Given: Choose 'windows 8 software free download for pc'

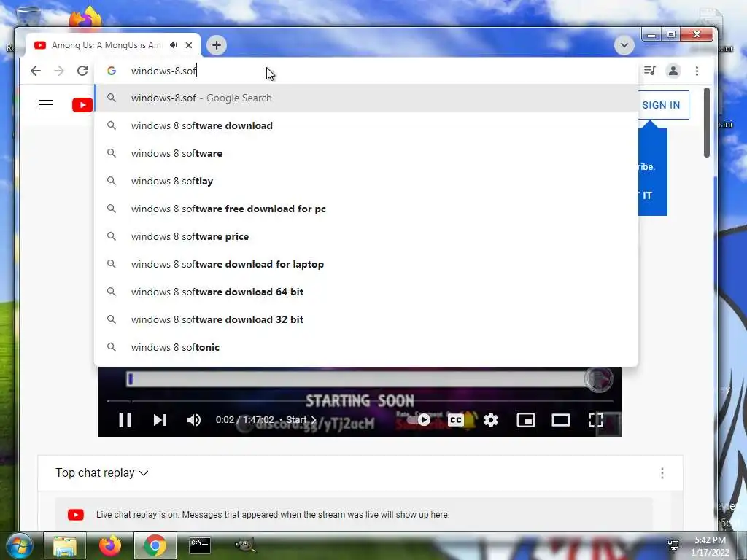Looking at the screenshot, I should pos(366,209).
